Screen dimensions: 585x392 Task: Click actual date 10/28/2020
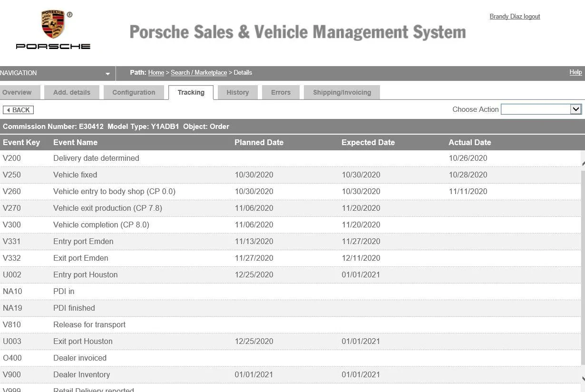coord(468,175)
